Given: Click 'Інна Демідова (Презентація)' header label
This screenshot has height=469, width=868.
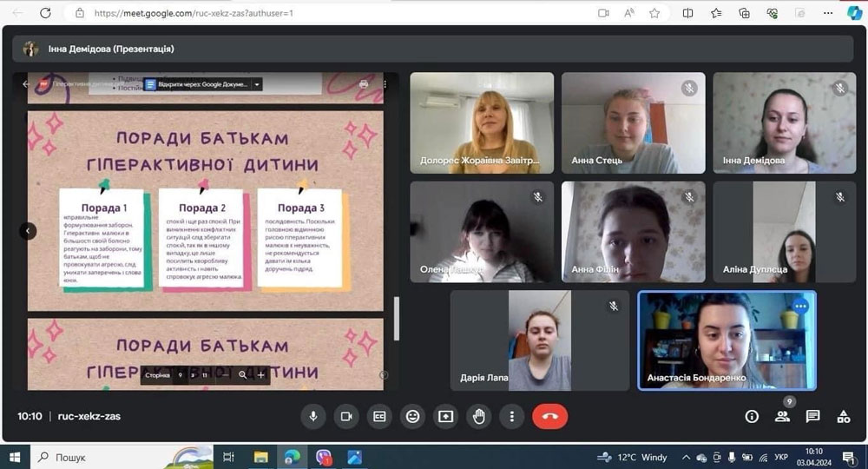Looking at the screenshot, I should tap(111, 49).
